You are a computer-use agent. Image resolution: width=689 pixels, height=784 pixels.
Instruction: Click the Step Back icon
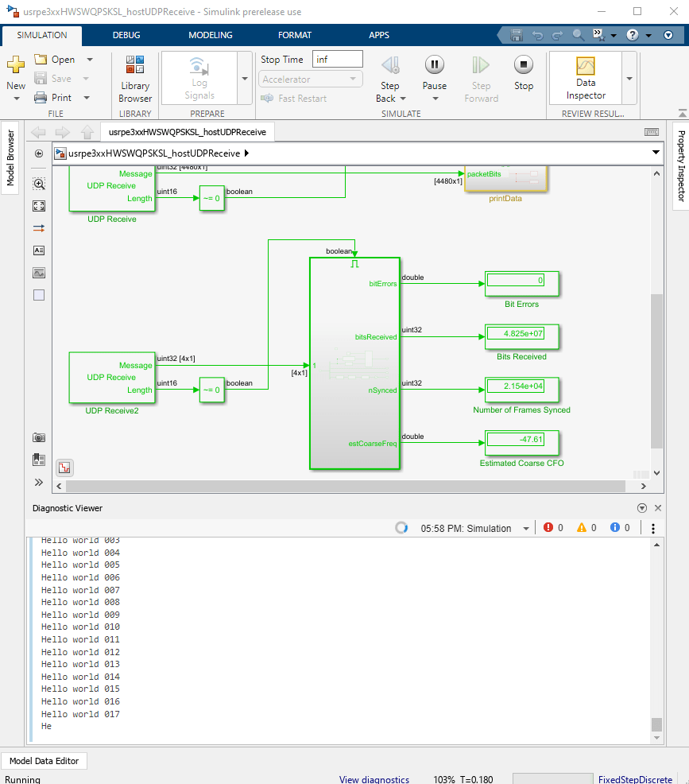(x=389, y=65)
